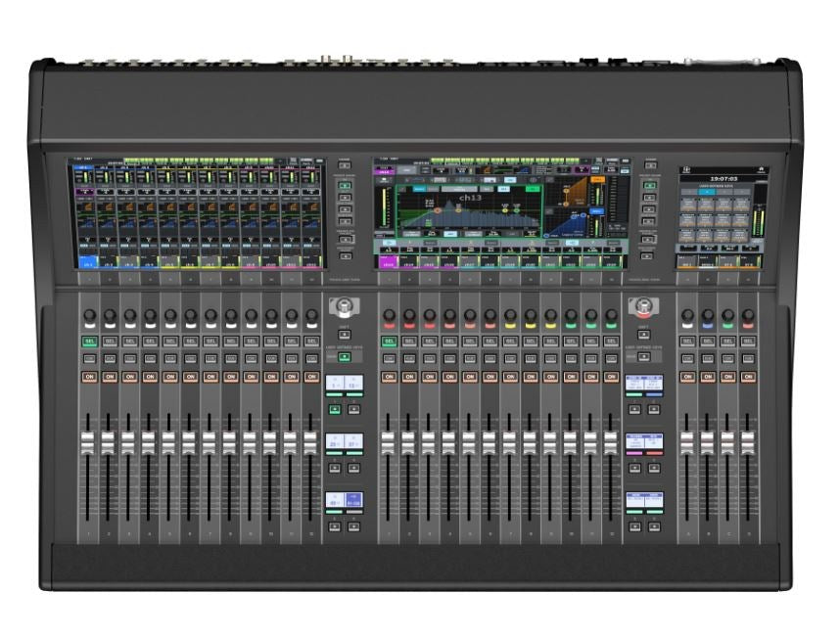Tap the green ON button atop the EQ panel

[533, 189]
